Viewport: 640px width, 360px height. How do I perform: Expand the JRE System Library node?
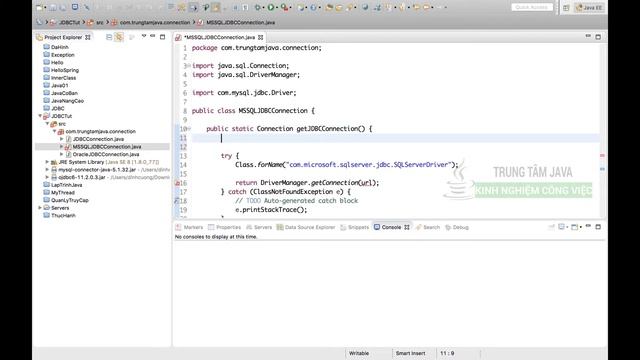point(47,162)
